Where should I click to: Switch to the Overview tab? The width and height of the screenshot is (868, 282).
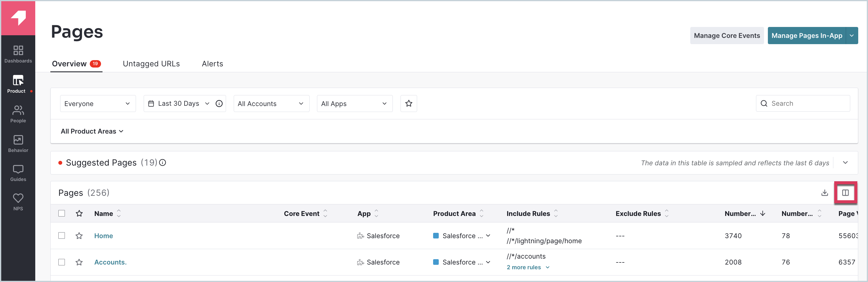[76, 64]
